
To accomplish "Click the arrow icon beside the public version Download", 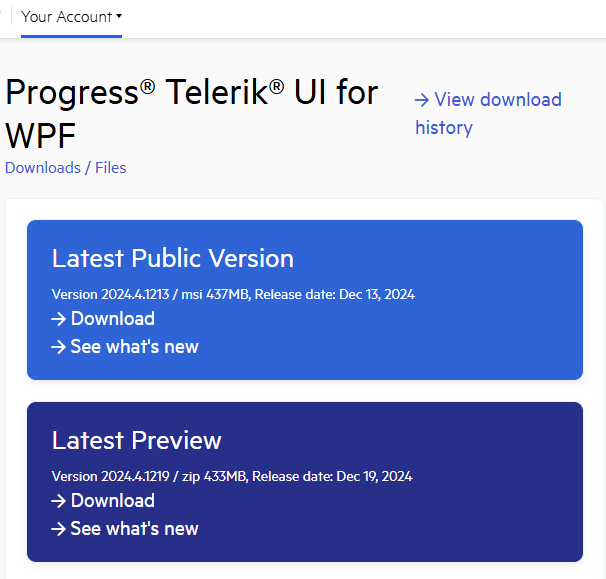I will pos(59,319).
